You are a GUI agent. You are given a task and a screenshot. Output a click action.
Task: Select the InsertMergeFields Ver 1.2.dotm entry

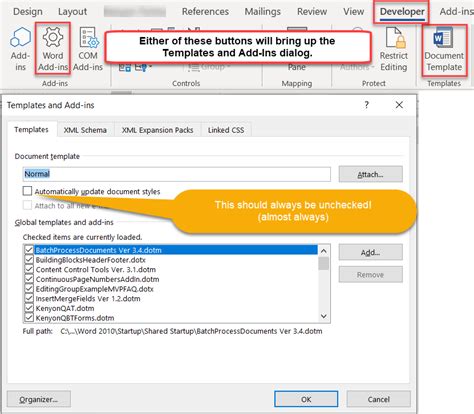(x=88, y=299)
